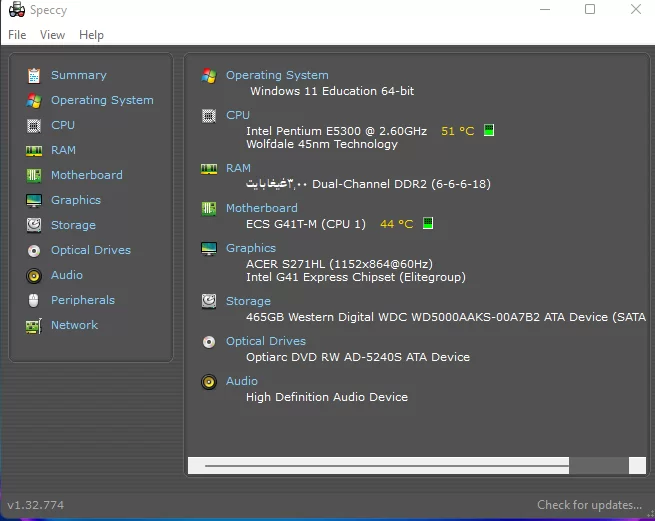The image size is (655, 521).
Task: View Peripherals section from sidebar
Action: pyautogui.click(x=83, y=300)
